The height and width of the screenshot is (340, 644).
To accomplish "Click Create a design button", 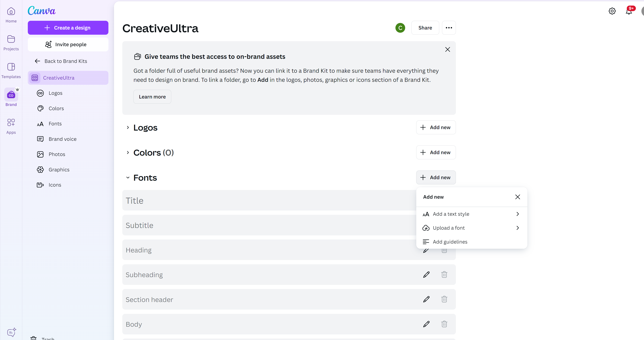I will point(68,28).
